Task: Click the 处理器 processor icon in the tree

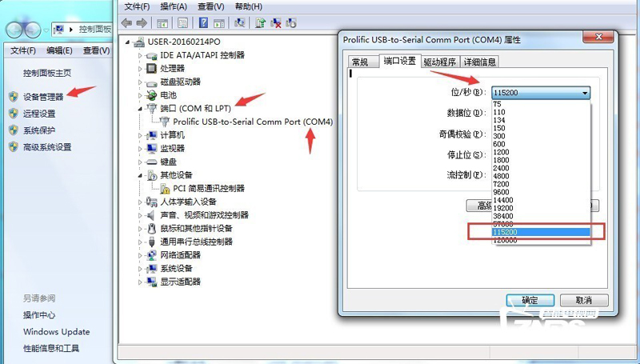Action: pyautogui.click(x=151, y=68)
